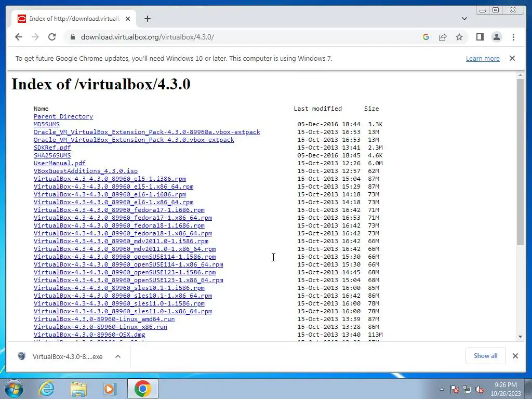Click Chrome icon in taskbar
Image resolution: width=532 pixels, height=399 pixels.
point(142,389)
